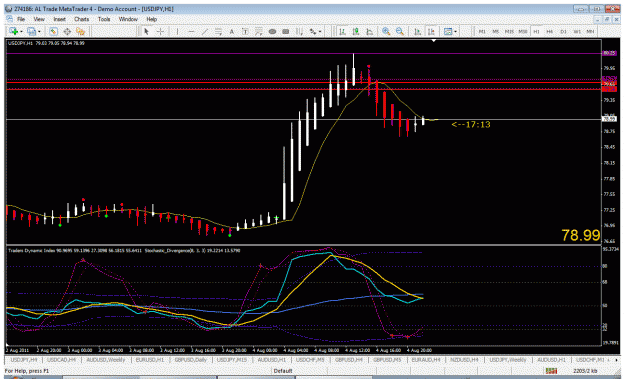Open the New Chart dropdown arrow

click(21, 31)
